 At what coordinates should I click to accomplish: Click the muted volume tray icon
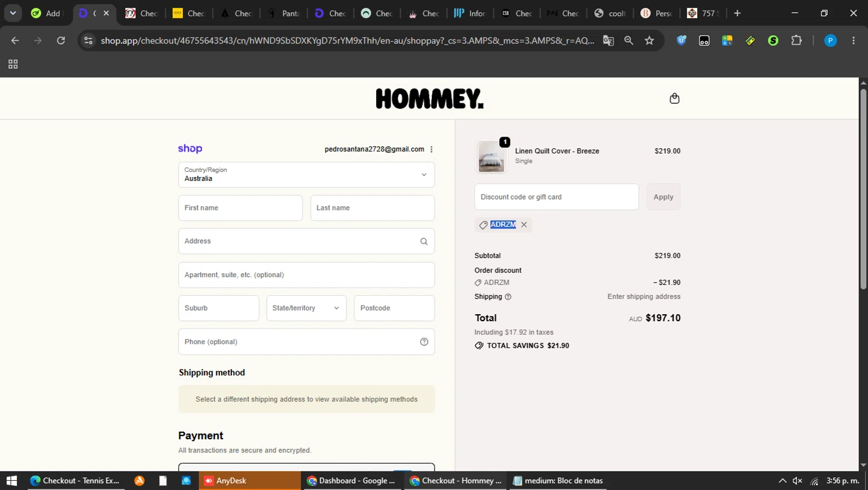point(797,481)
